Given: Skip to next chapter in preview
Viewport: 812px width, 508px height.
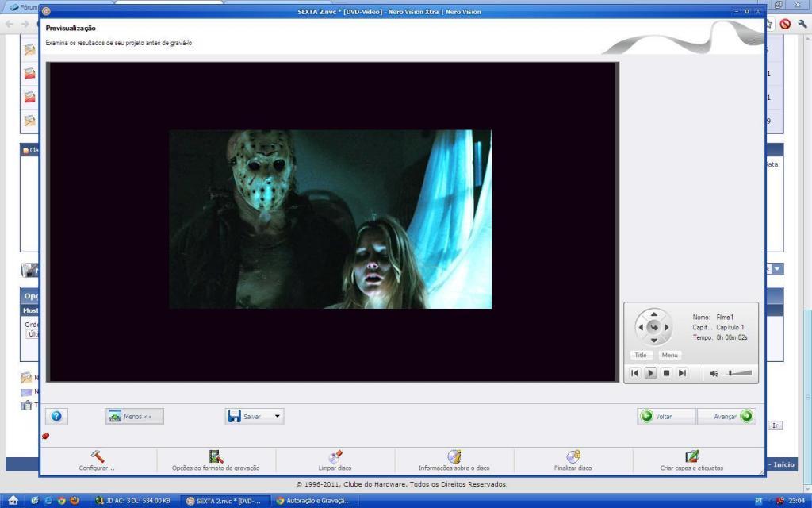Looking at the screenshot, I should click(x=682, y=373).
